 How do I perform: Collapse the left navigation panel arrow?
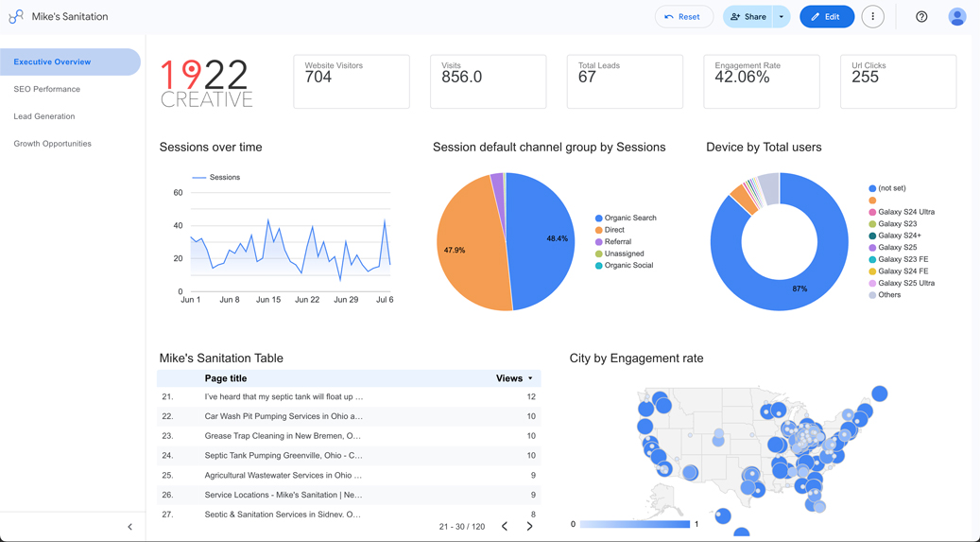click(130, 527)
